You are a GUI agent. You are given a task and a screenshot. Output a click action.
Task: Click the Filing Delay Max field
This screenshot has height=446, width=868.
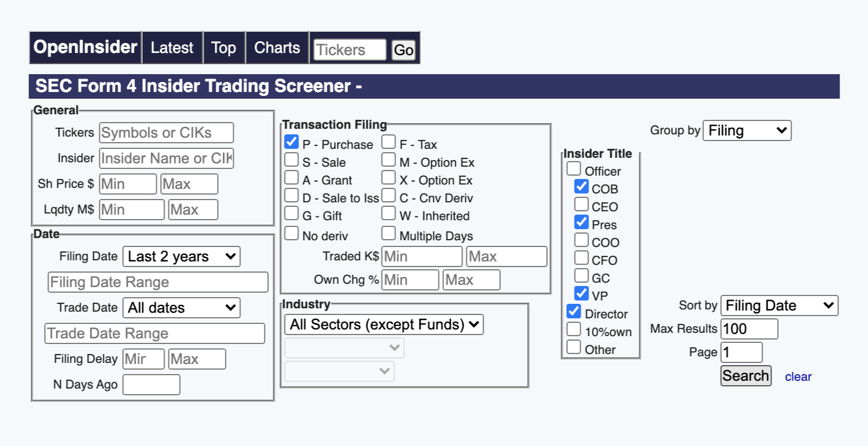197,359
